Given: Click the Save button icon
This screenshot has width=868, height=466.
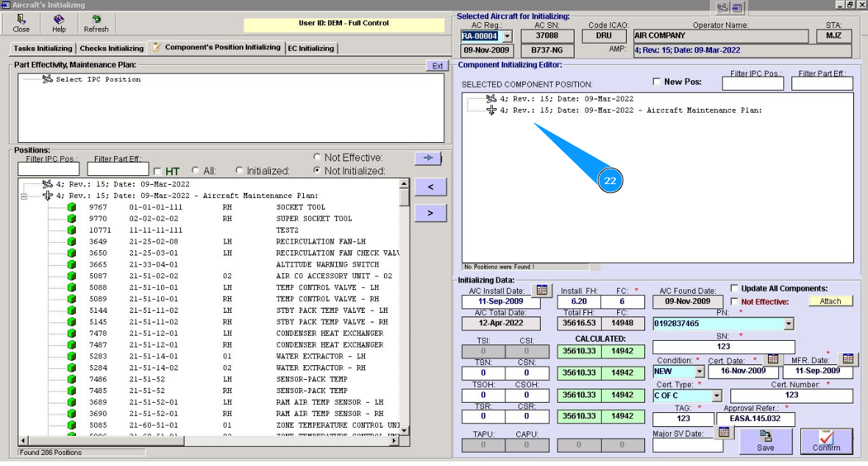Looking at the screenshot, I should (765, 437).
